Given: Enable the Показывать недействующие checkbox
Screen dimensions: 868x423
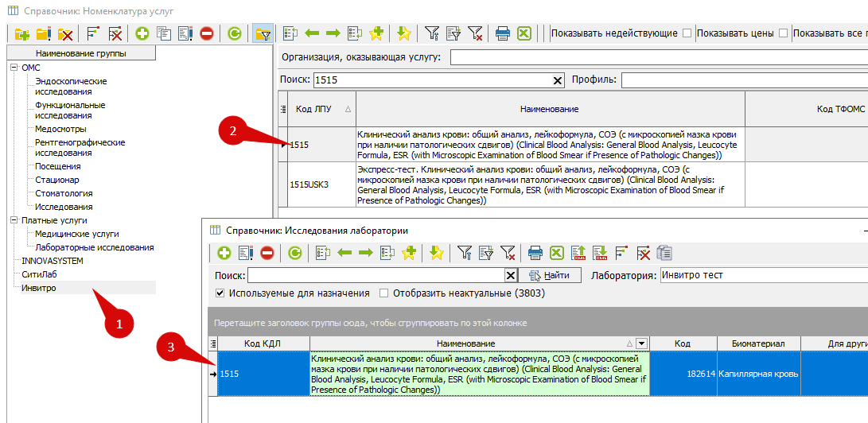Looking at the screenshot, I should [x=687, y=33].
